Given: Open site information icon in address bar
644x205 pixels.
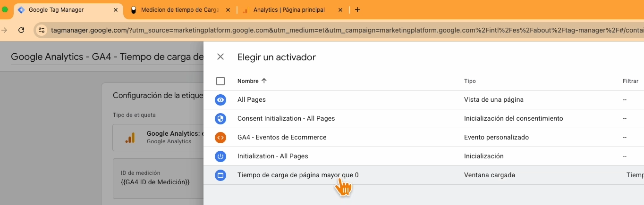Looking at the screenshot, I should pyautogui.click(x=42, y=30).
